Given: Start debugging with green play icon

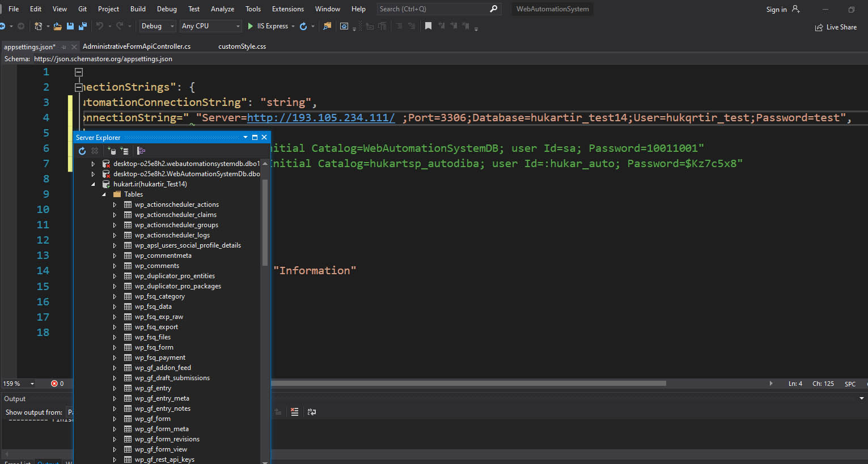Looking at the screenshot, I should [251, 26].
